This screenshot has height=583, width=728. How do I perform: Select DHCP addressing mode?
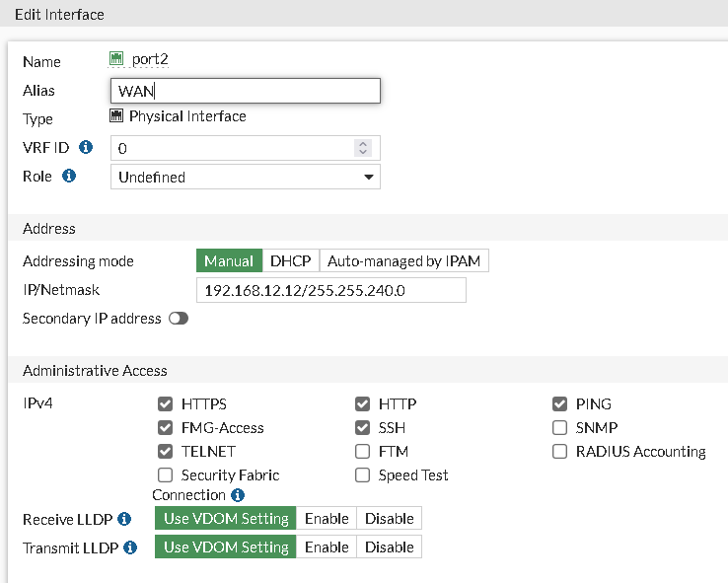coord(291,261)
